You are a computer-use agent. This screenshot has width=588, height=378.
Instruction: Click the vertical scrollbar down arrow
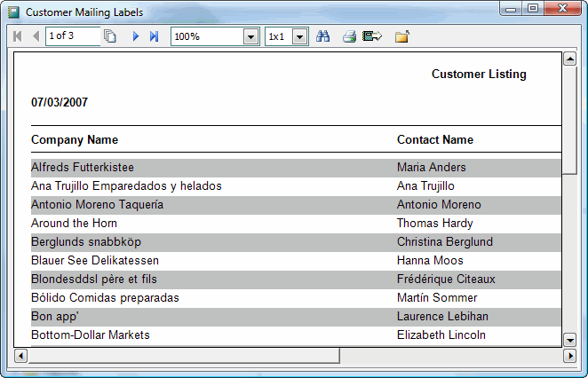tap(570, 339)
